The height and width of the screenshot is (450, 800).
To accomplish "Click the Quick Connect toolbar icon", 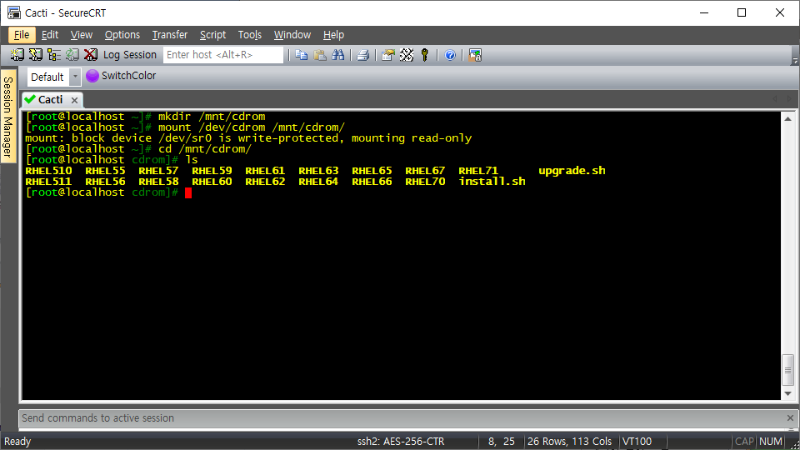I will tap(35, 55).
